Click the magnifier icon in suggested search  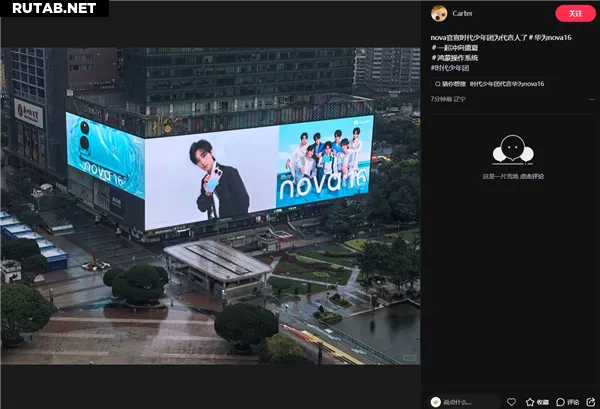tap(437, 84)
